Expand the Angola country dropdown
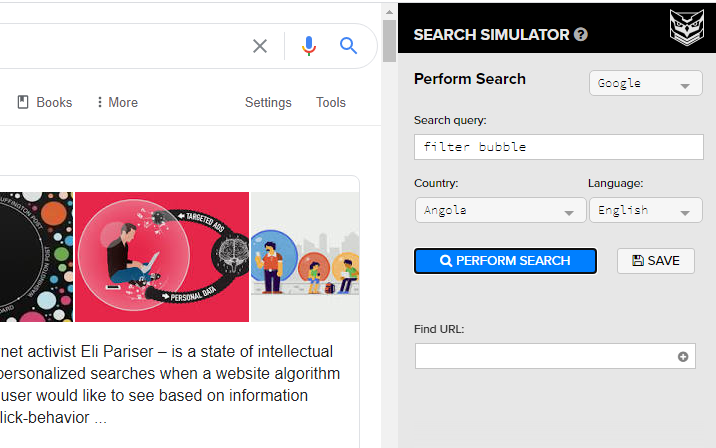Screen dimensions: 716x448 500,211
